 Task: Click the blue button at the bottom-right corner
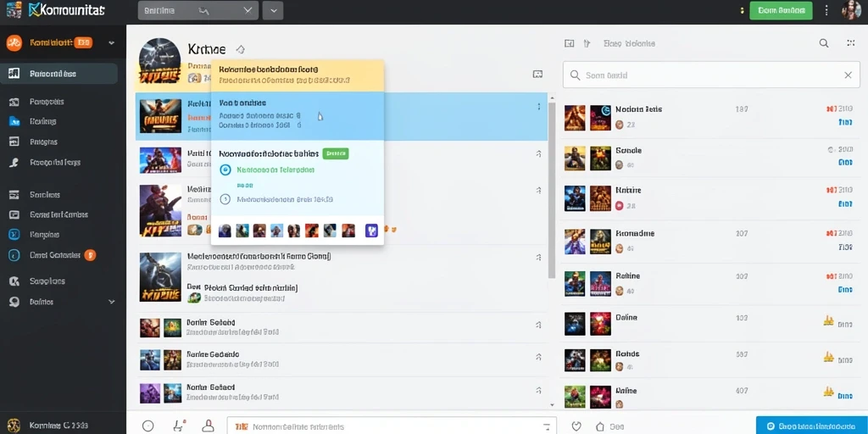[x=812, y=426]
